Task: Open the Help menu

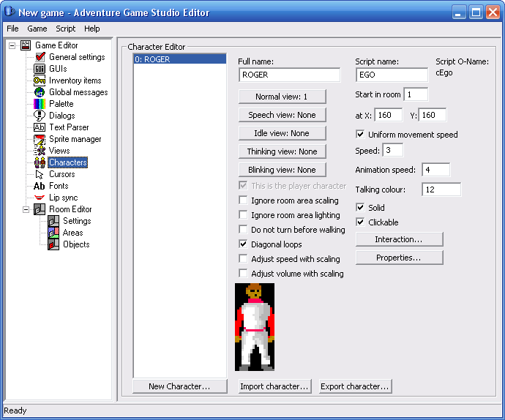Action: point(91,29)
